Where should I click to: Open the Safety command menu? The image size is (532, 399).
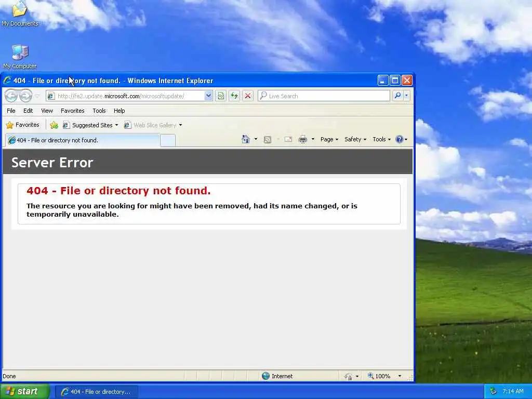[x=355, y=139]
